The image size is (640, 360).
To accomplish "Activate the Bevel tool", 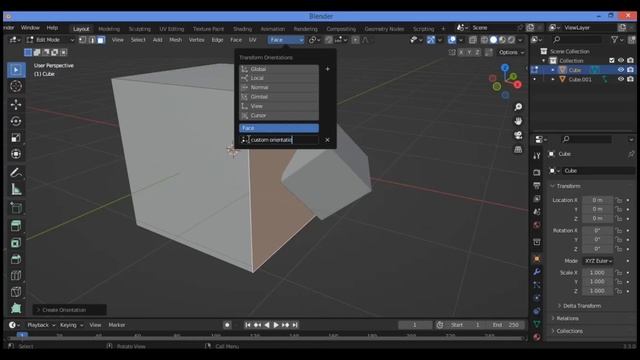I will pos(16,259).
